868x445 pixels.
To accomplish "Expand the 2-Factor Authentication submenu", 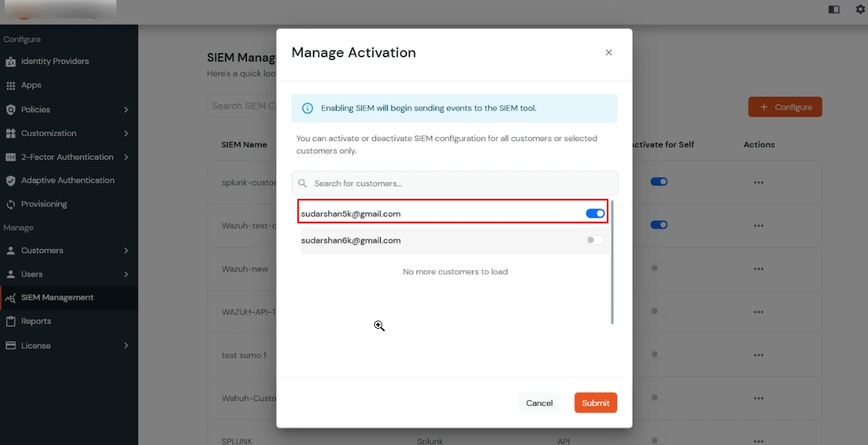I will click(x=67, y=157).
